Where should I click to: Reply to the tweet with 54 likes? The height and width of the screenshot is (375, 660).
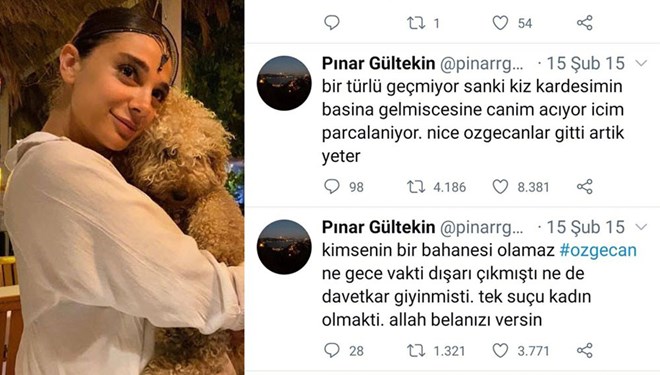point(332,22)
